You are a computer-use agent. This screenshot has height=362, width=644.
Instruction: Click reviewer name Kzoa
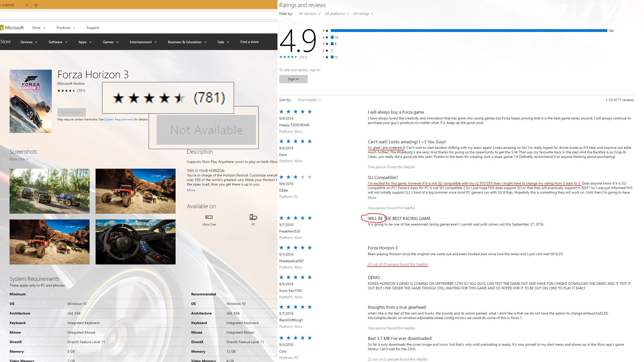283,155
